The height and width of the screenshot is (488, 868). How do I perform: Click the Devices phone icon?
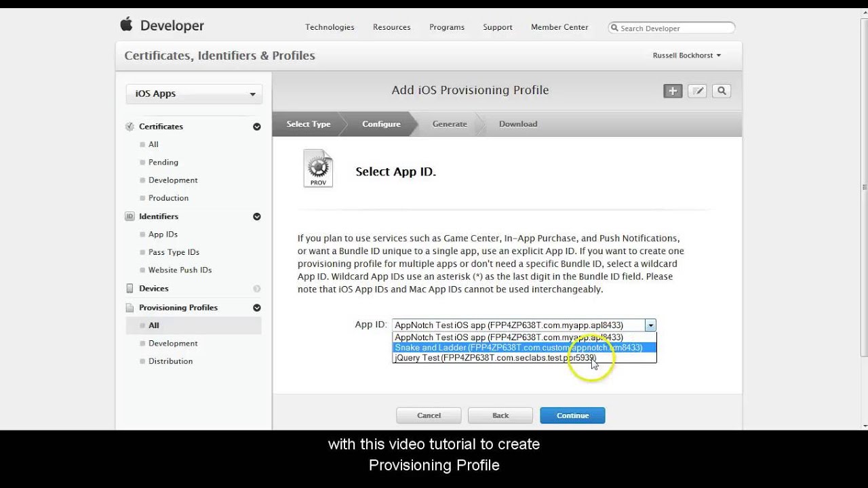click(x=130, y=289)
